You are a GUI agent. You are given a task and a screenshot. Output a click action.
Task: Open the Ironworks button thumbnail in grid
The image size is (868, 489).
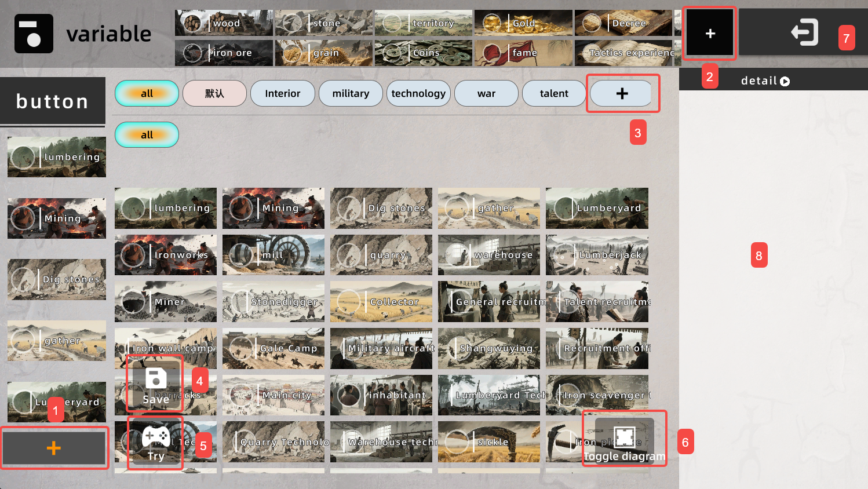(x=166, y=255)
